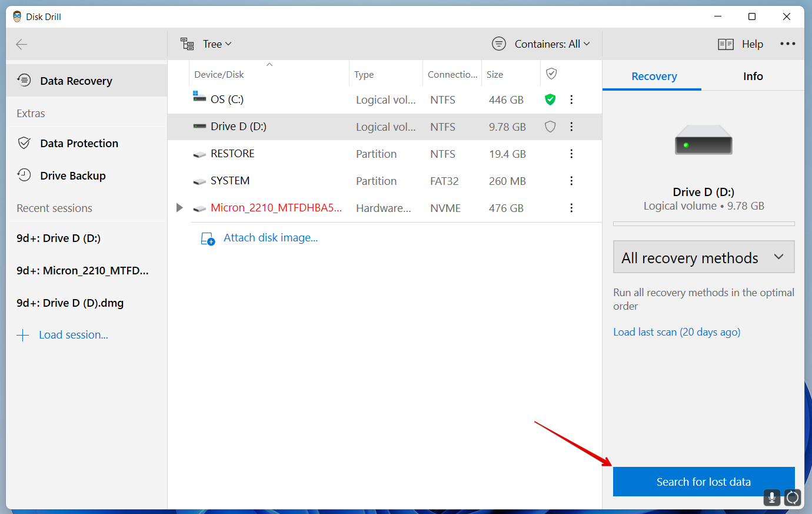Viewport: 812px width, 514px height.
Task: Click Attach disk image... link
Action: point(271,238)
